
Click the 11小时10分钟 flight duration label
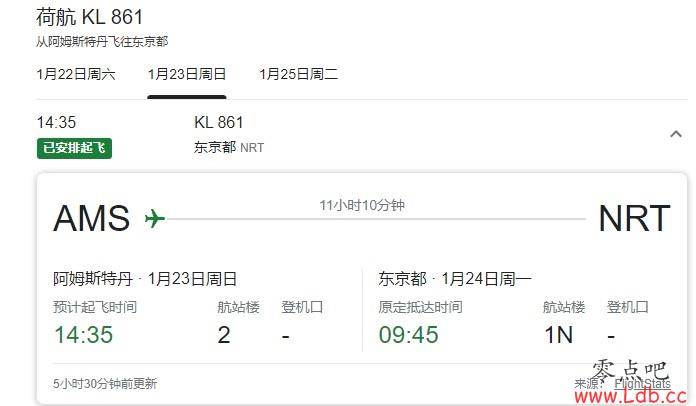362,205
